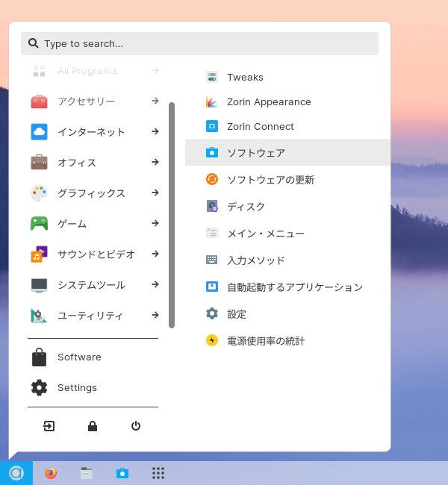
Task: Click the 自動起動するアプリケーション text entry
Action: [x=295, y=287]
